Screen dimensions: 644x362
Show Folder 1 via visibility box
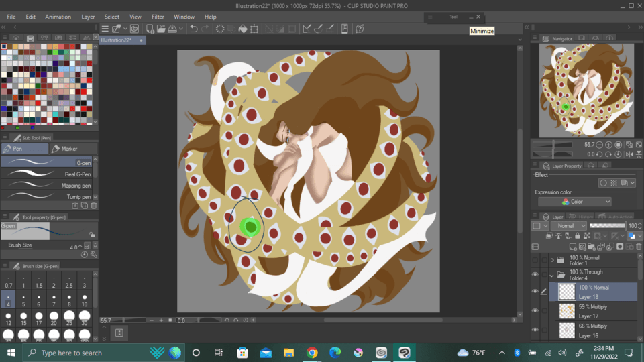pyautogui.click(x=535, y=260)
